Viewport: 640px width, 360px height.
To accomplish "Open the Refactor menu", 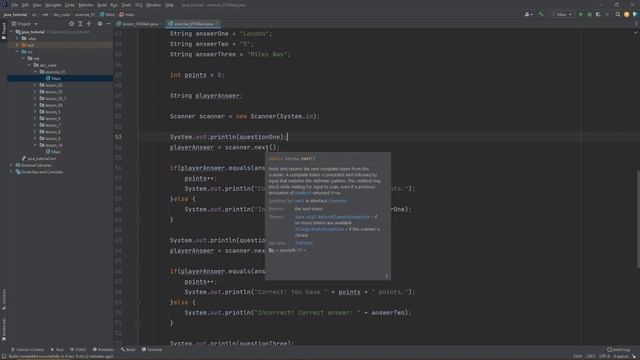I will click(86, 5).
